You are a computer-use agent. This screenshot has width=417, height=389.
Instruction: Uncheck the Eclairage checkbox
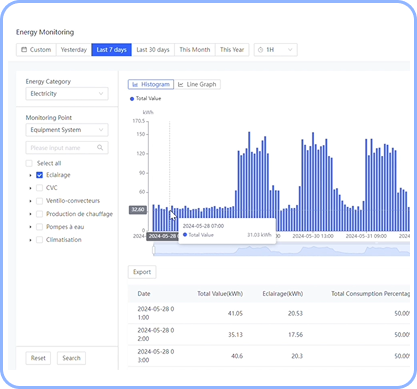pyautogui.click(x=39, y=175)
